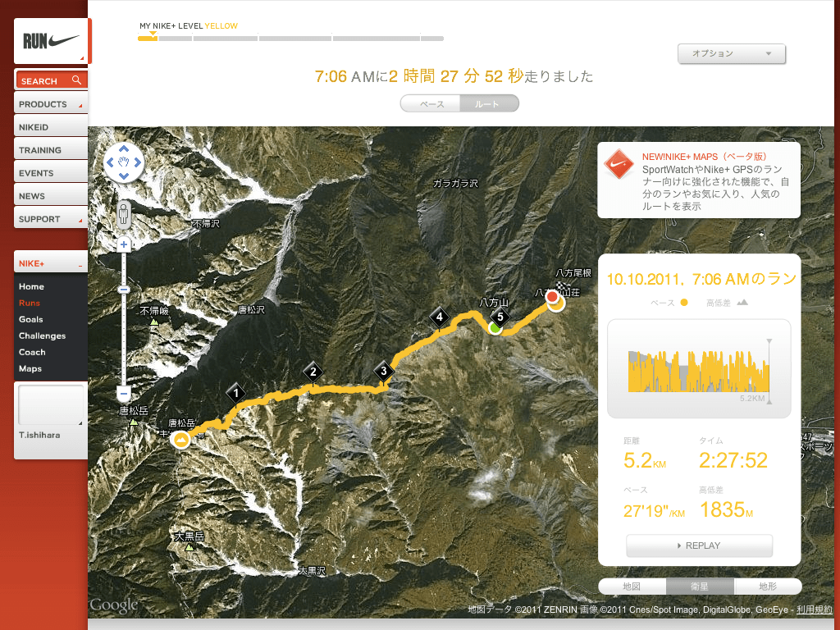Pan the map right with the arrow control

pyautogui.click(x=138, y=162)
